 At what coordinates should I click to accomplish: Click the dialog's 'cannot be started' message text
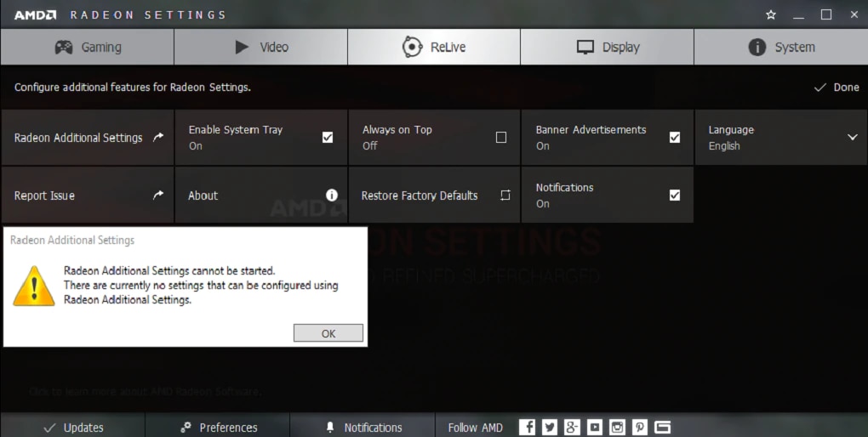pyautogui.click(x=169, y=270)
